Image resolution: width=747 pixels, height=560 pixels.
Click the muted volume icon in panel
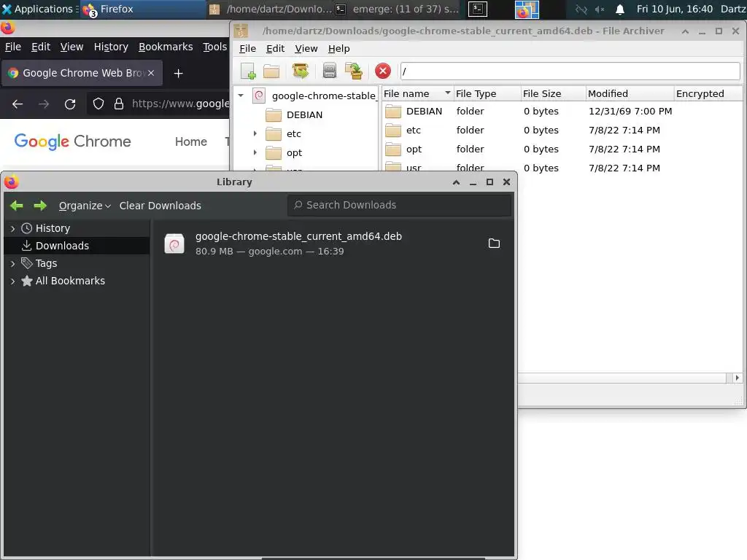pyautogui.click(x=600, y=9)
